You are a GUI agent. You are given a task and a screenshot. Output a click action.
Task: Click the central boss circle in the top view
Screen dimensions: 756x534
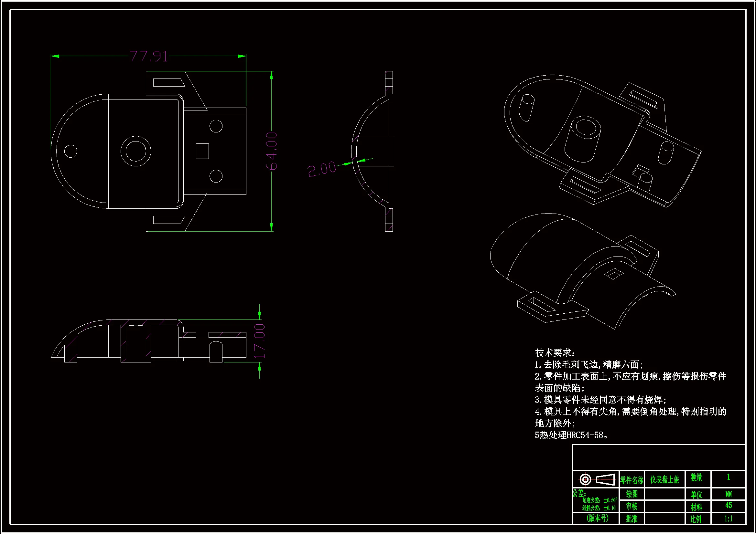[136, 152]
